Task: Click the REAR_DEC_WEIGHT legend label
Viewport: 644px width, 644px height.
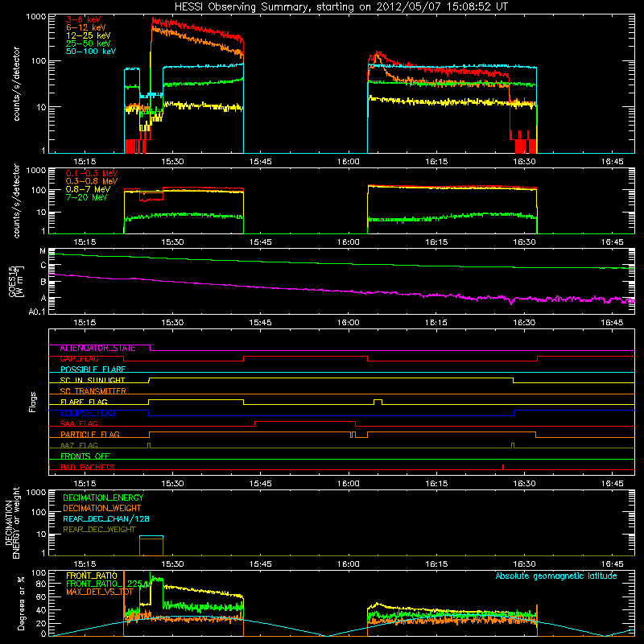Action: [x=99, y=530]
